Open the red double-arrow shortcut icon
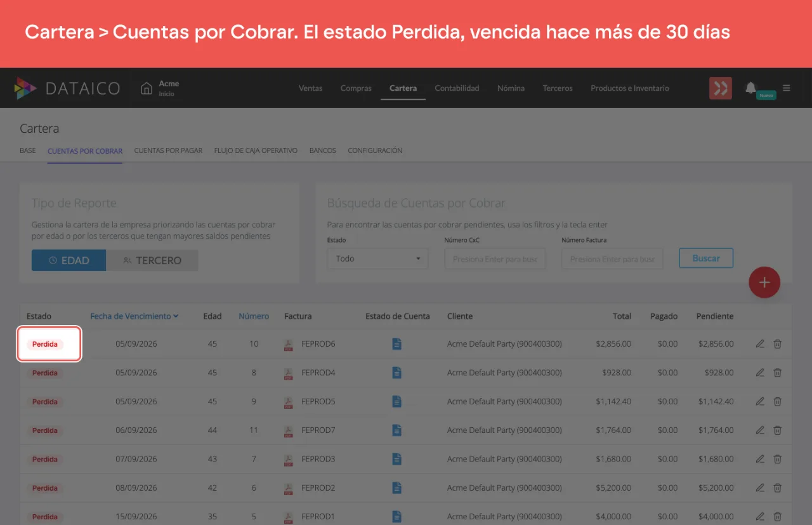This screenshot has width=812, height=525. coord(721,88)
